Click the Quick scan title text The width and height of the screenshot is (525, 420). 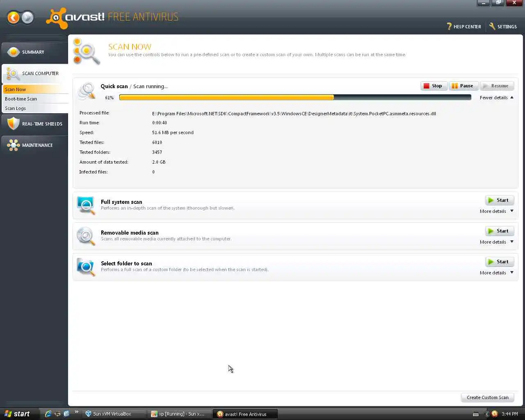(114, 86)
